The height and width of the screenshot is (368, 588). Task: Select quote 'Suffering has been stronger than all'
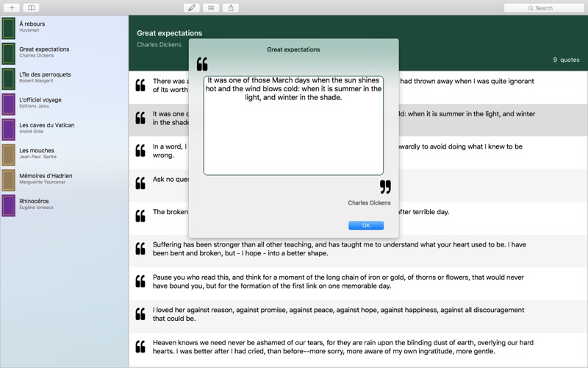(340, 249)
